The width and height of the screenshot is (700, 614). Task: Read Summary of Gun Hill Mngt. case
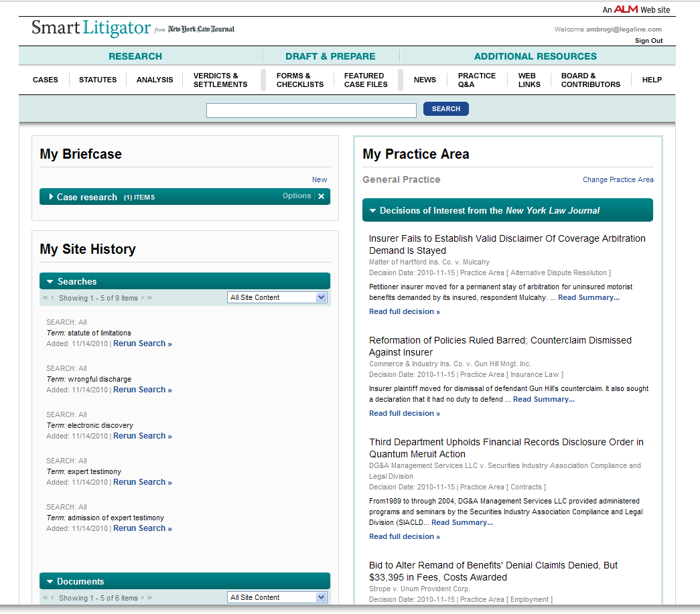[x=544, y=399]
